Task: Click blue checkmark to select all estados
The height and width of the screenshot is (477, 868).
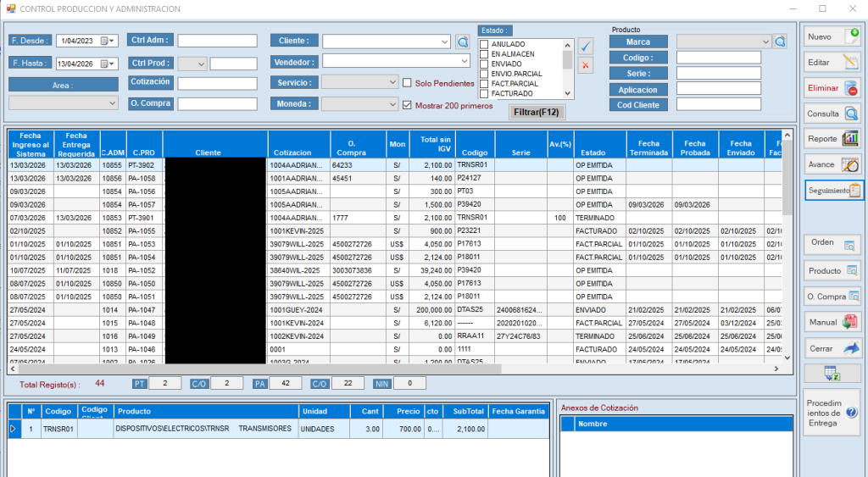Action: click(x=586, y=46)
